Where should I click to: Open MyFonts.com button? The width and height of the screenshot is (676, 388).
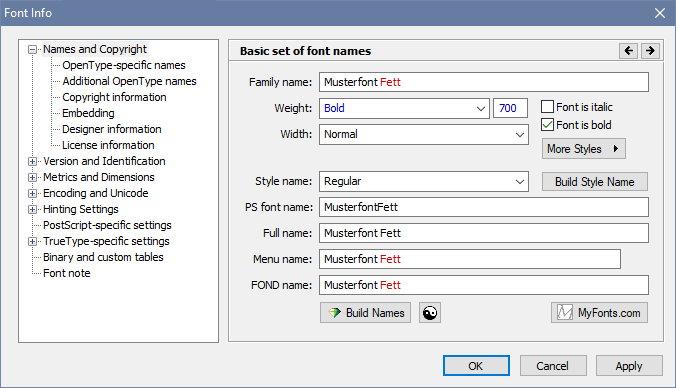[599, 313]
